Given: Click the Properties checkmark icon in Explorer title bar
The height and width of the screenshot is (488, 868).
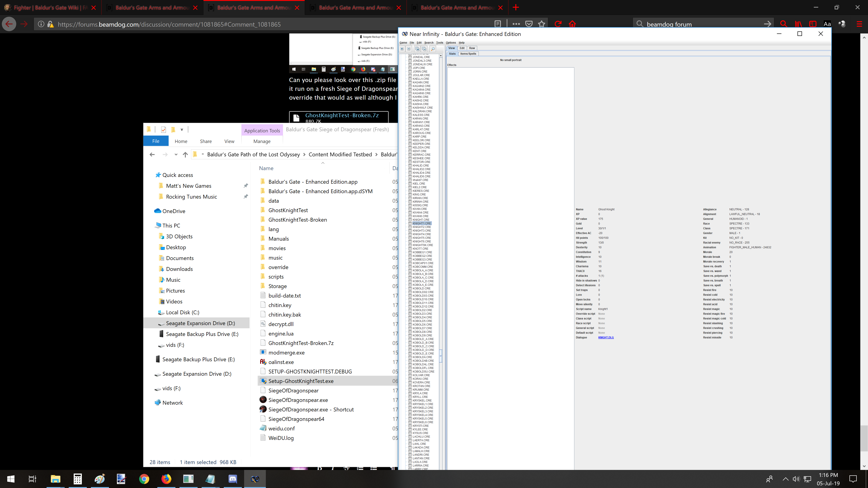Looking at the screenshot, I should pos(163,130).
